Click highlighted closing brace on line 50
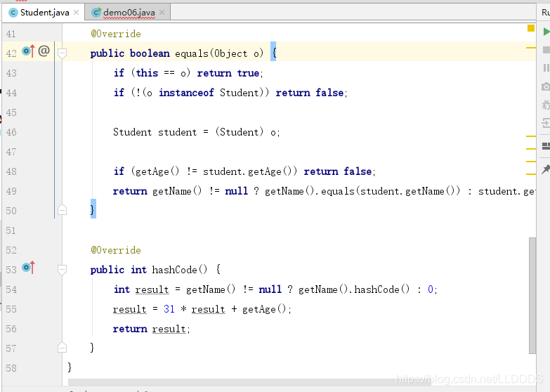Image resolution: width=550 pixels, height=392 pixels. tap(93, 209)
